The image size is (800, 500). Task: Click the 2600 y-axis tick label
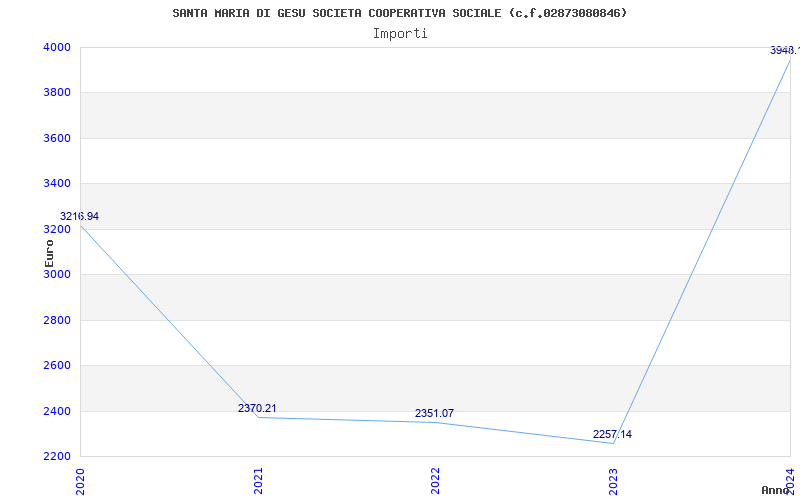(x=57, y=365)
